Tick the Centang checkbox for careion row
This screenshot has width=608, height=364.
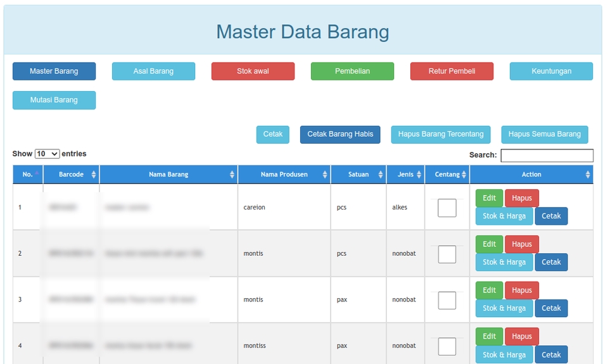pos(447,208)
